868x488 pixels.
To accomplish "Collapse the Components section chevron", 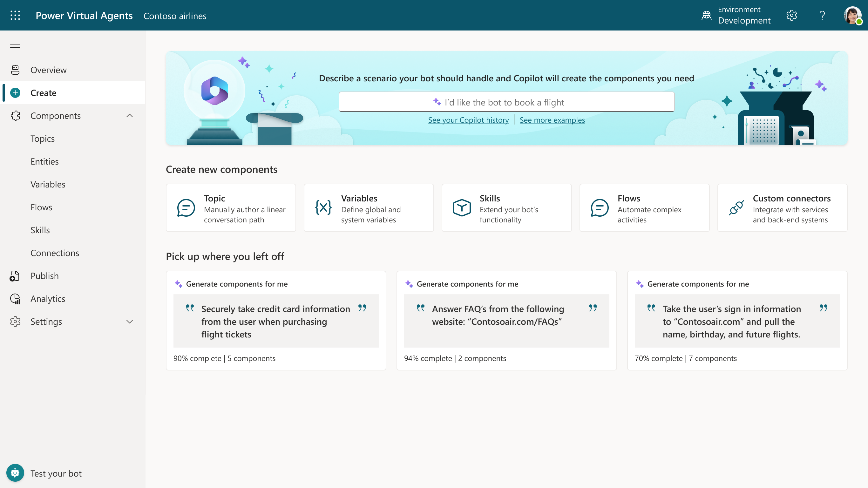I will (129, 116).
